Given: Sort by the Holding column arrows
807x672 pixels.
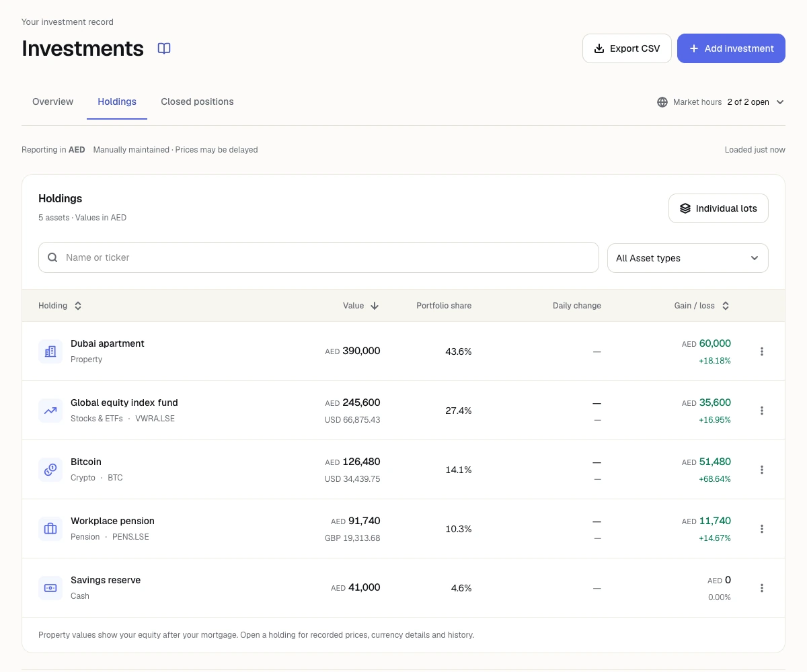Looking at the screenshot, I should 78,306.
